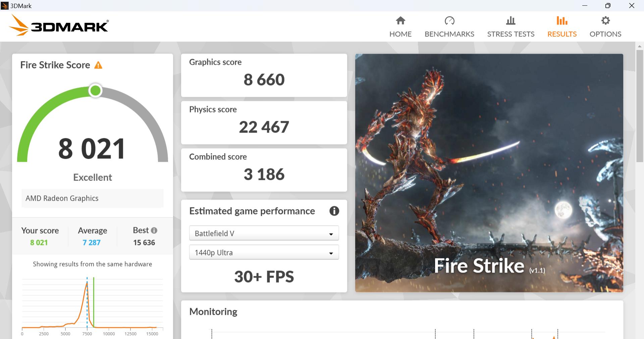
Task: Select the Benchmarks gauge icon
Action: (449, 21)
